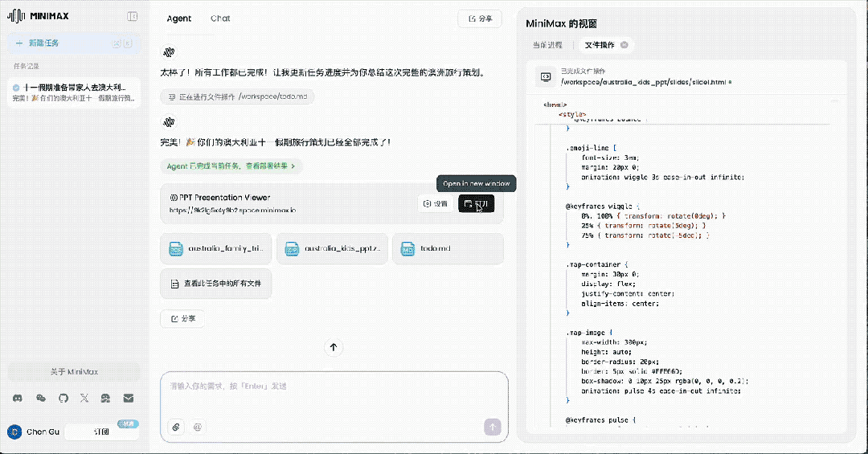The width and height of the screenshot is (868, 454).
Task: Expand Agent 已完成当前任务 result link
Action: [231, 166]
